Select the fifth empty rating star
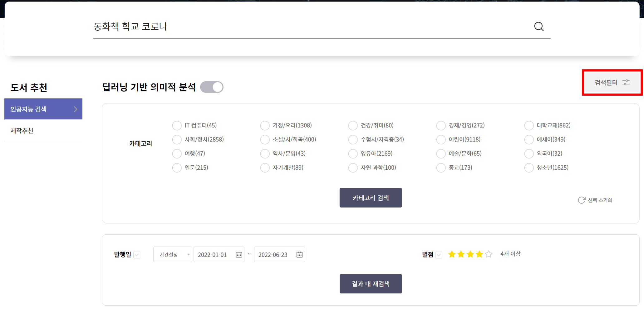Screen dimensions: 644x310 (489, 254)
